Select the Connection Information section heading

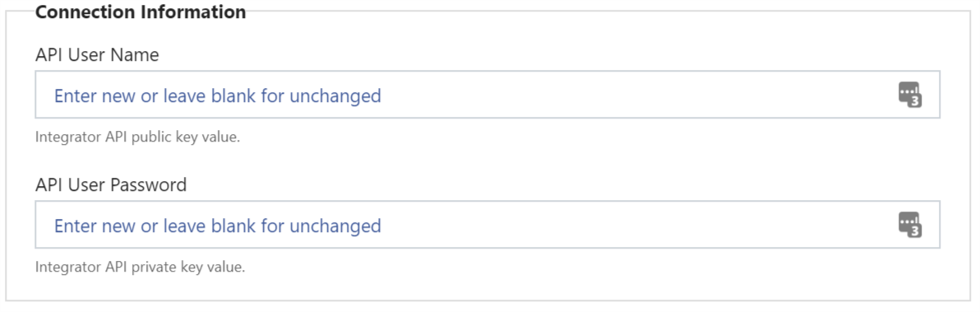point(141,12)
